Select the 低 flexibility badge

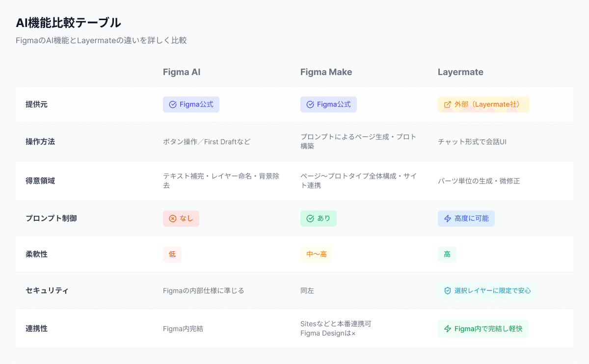point(172,254)
